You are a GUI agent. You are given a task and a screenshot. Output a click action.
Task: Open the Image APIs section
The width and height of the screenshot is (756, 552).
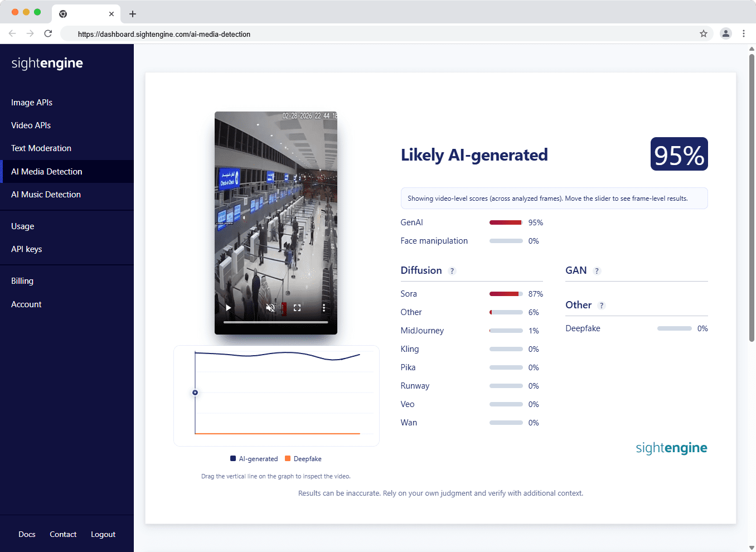(32, 103)
